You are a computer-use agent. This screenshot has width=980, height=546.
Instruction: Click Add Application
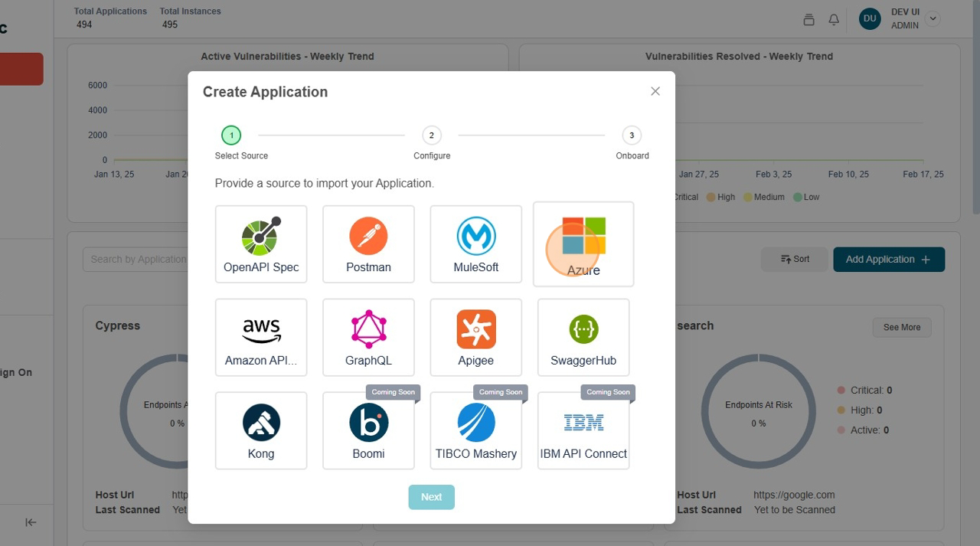coord(888,259)
